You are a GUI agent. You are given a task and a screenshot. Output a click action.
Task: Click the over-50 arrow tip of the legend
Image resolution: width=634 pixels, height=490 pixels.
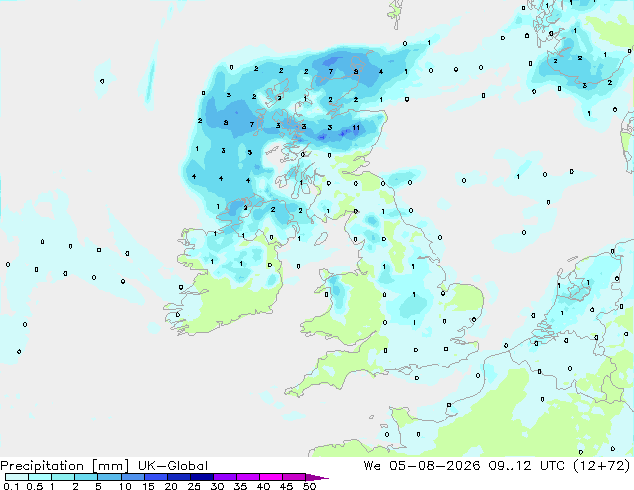317,477
